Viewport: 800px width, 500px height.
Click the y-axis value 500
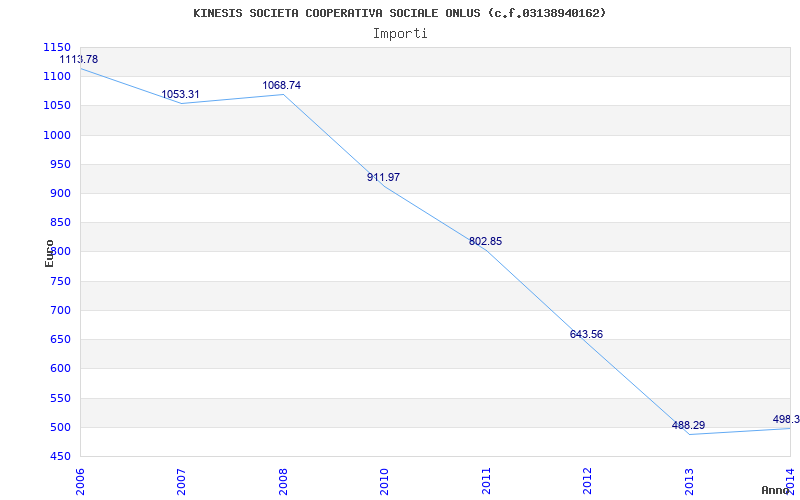pos(60,427)
